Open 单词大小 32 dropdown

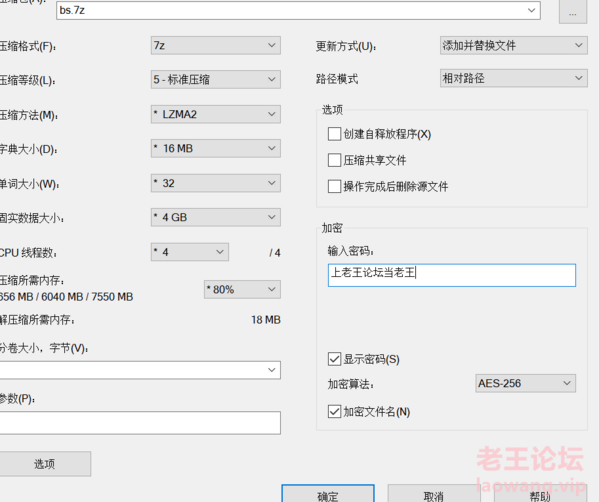(215, 183)
